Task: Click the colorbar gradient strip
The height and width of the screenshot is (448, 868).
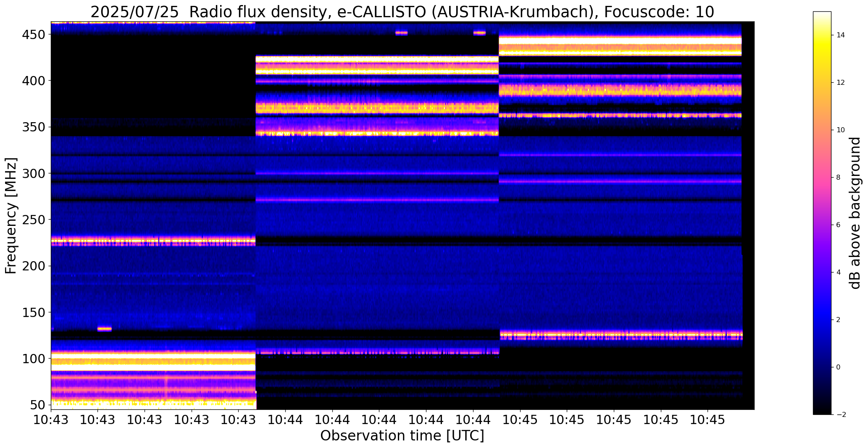Action: tap(822, 213)
